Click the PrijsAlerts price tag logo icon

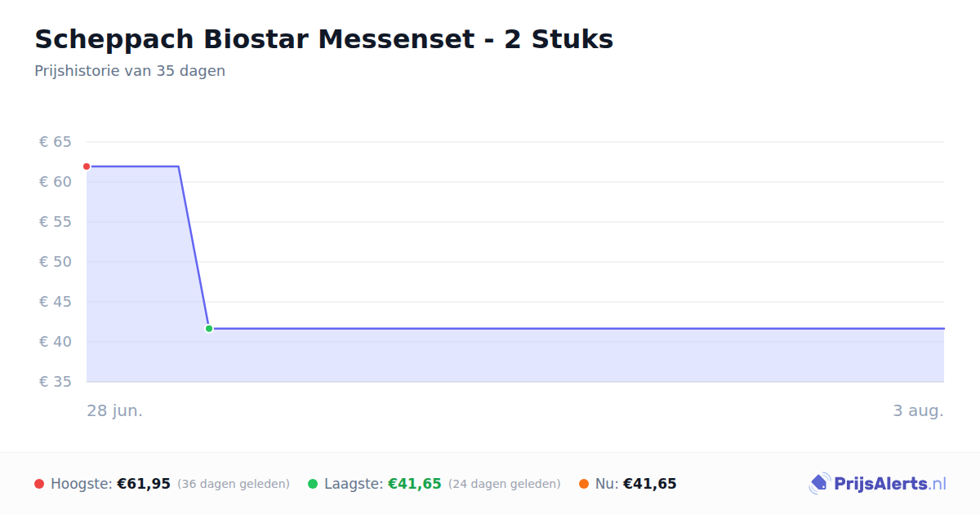coord(819,484)
